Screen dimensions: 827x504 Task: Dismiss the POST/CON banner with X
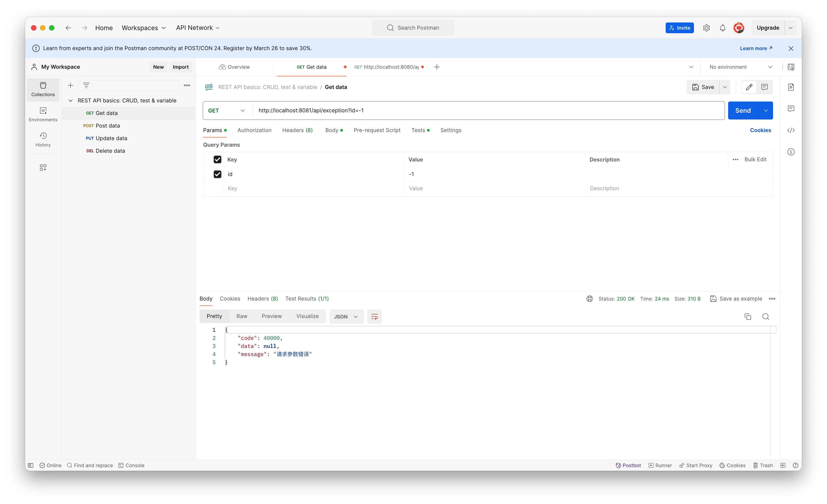click(791, 48)
